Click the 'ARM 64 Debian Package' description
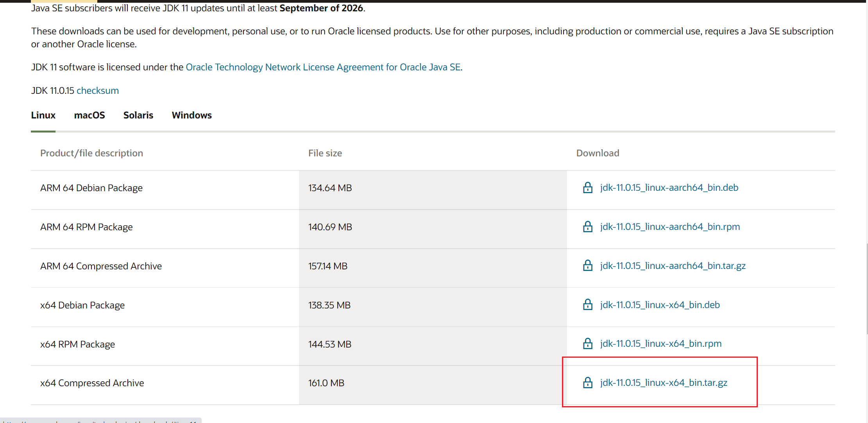The image size is (868, 423). click(91, 188)
